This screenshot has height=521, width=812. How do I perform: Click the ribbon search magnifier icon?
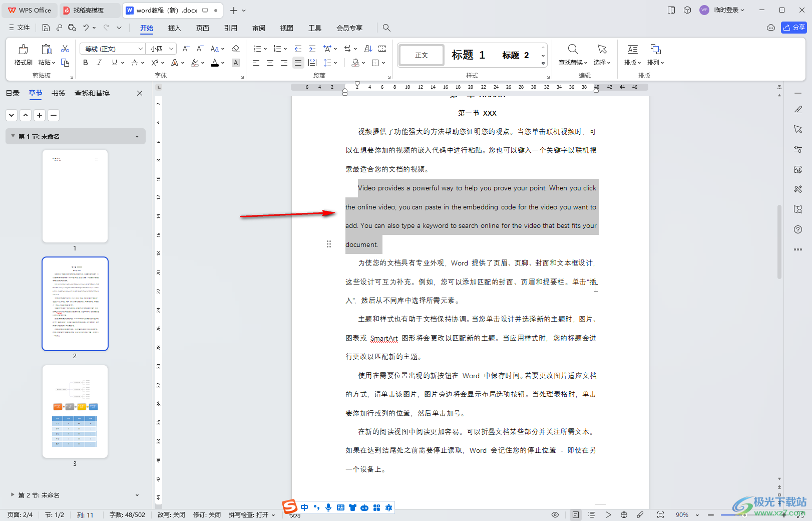click(386, 28)
